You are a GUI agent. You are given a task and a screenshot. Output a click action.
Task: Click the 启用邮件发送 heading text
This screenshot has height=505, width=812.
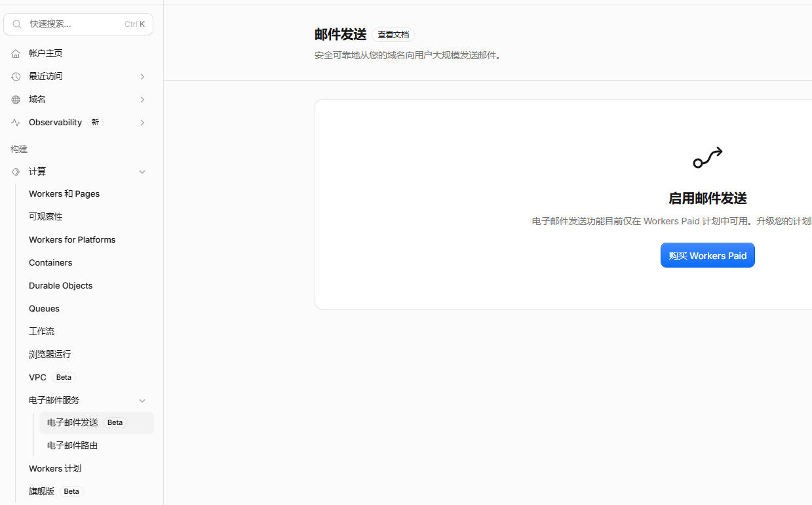click(x=708, y=199)
